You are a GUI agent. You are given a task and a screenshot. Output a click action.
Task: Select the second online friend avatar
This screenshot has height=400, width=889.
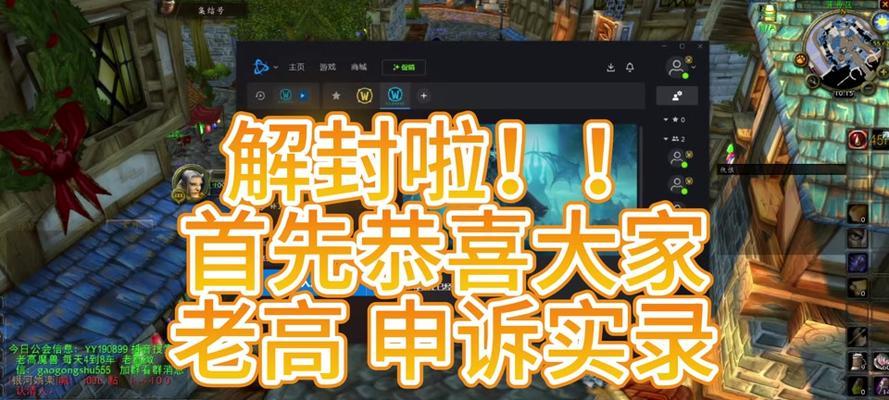(x=676, y=184)
